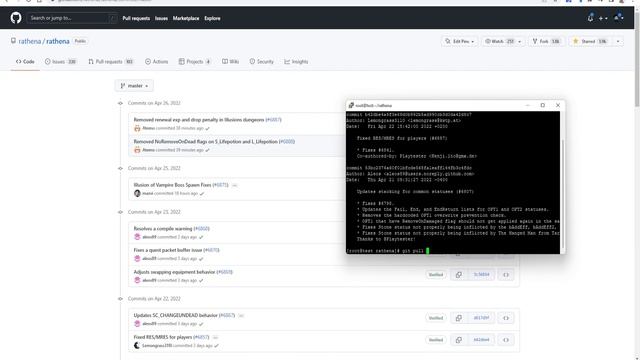Expand the star lists dropdown arrow
640x360 pixels.
(x=618, y=41)
